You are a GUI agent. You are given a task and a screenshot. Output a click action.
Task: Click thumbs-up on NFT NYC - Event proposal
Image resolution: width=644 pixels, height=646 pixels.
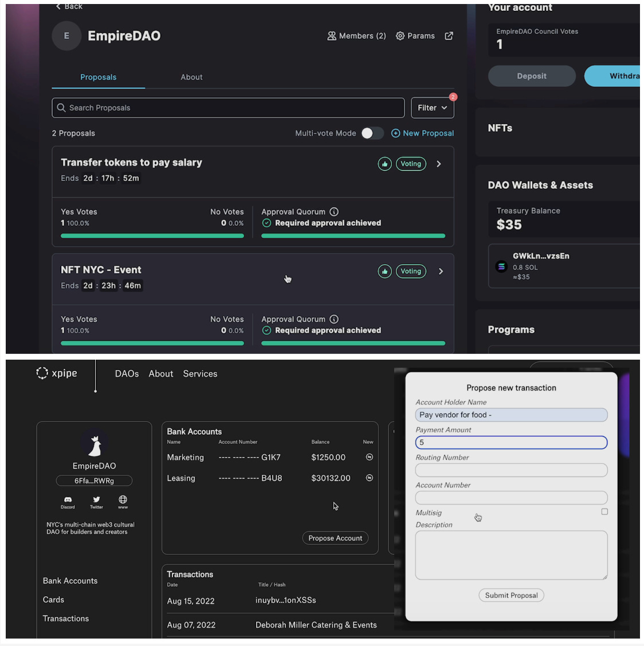tap(384, 271)
